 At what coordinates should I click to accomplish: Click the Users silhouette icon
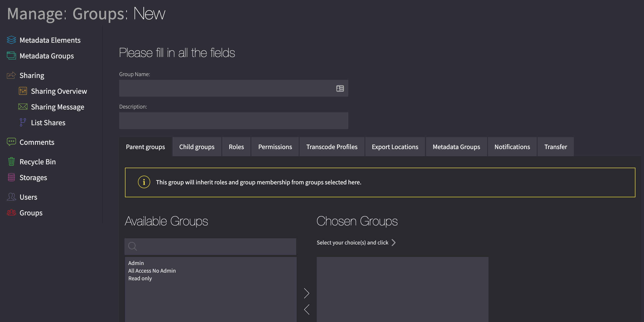point(11,197)
